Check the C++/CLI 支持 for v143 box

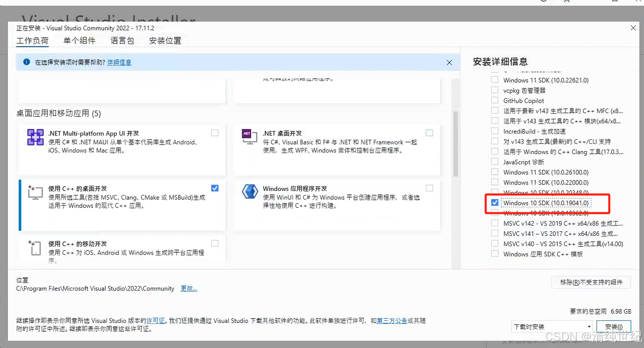coord(495,141)
